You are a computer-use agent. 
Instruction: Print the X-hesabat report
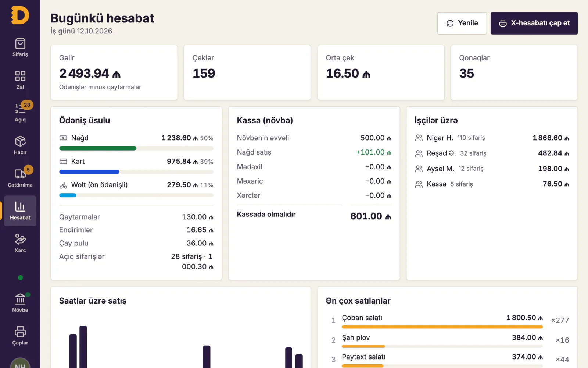[x=534, y=23]
